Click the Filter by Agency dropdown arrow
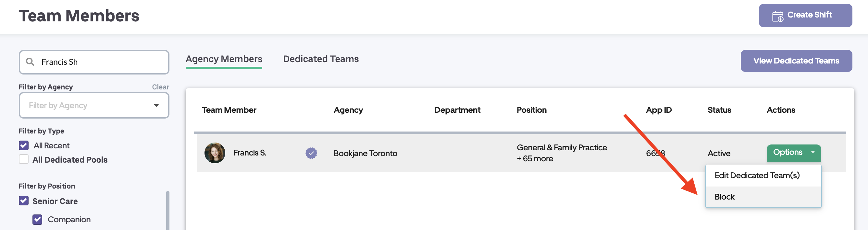The image size is (868, 230). (156, 106)
